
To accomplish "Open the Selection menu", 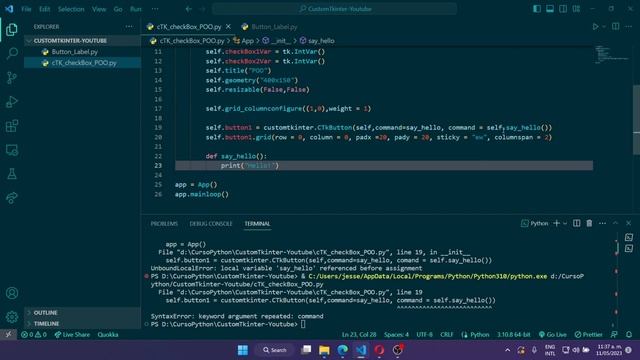I will click(71, 9).
